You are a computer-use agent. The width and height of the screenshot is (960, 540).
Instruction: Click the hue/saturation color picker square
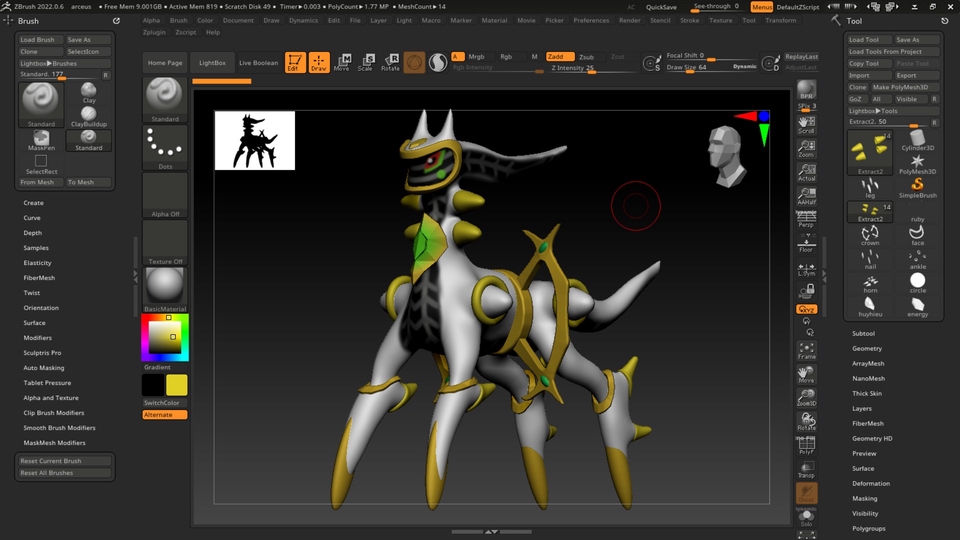(x=165, y=337)
